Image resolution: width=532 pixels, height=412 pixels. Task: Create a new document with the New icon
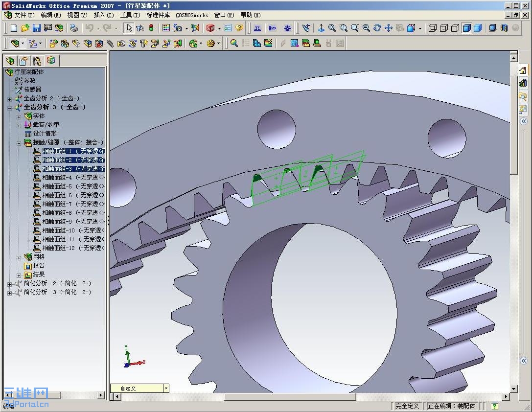point(14,28)
